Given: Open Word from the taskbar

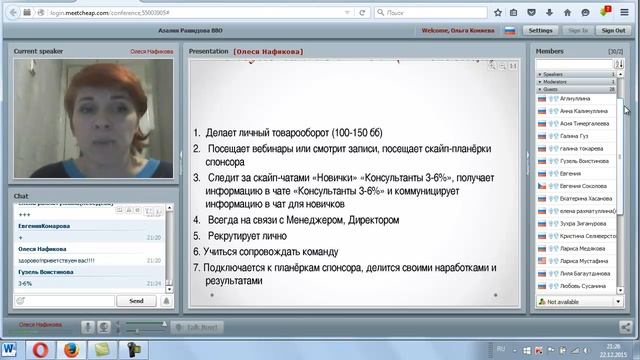Looking at the screenshot, I should coord(9,350).
